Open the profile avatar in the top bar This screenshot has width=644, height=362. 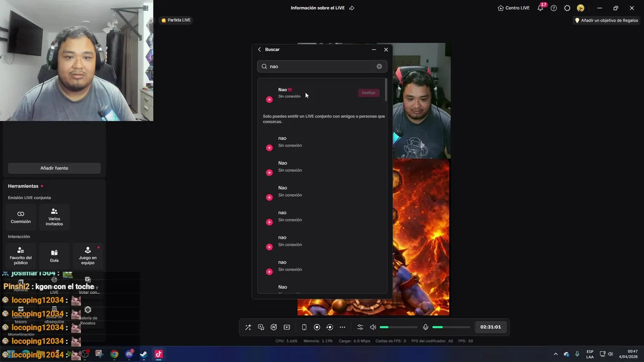(x=581, y=8)
